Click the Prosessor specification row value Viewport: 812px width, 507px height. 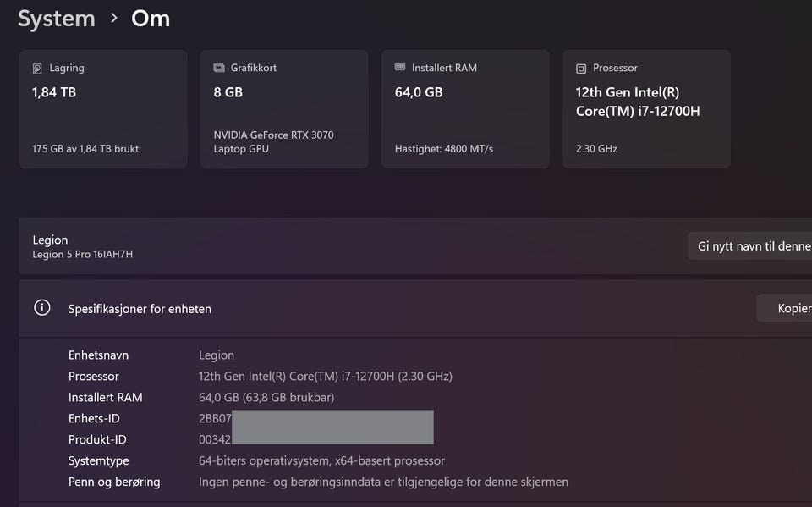pyautogui.click(x=325, y=377)
